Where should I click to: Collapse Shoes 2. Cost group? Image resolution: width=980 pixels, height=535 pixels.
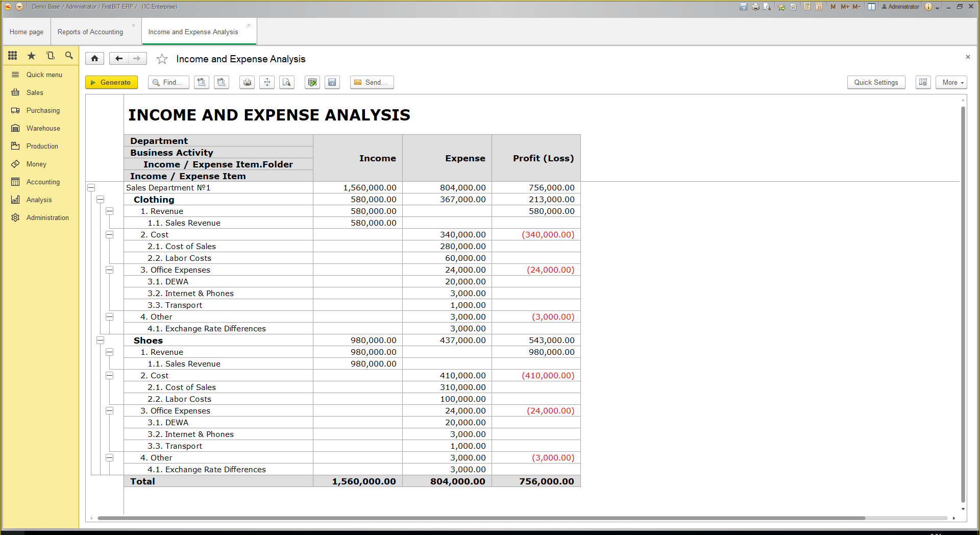tap(109, 376)
